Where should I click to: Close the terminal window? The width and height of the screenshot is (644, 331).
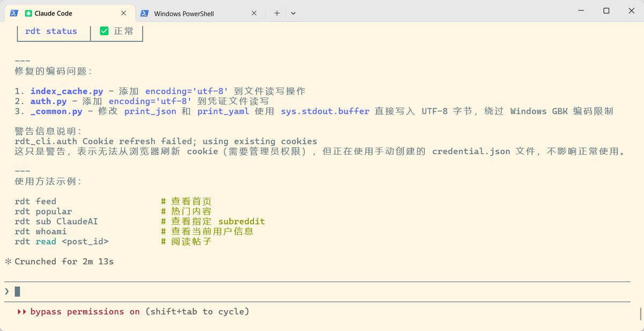point(631,11)
